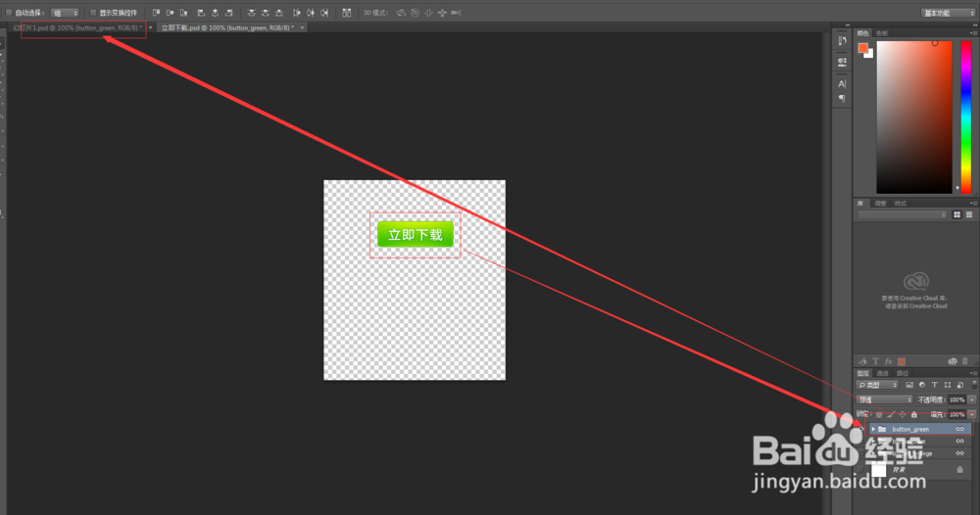Pick a color in the color field
The image size is (980, 515).
pyautogui.click(x=913, y=117)
